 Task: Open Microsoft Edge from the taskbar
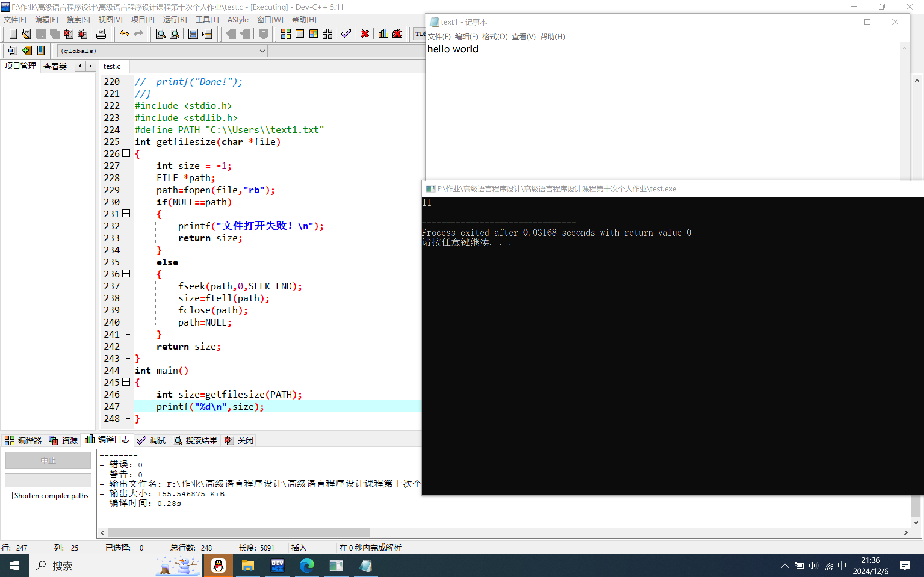[x=307, y=566]
